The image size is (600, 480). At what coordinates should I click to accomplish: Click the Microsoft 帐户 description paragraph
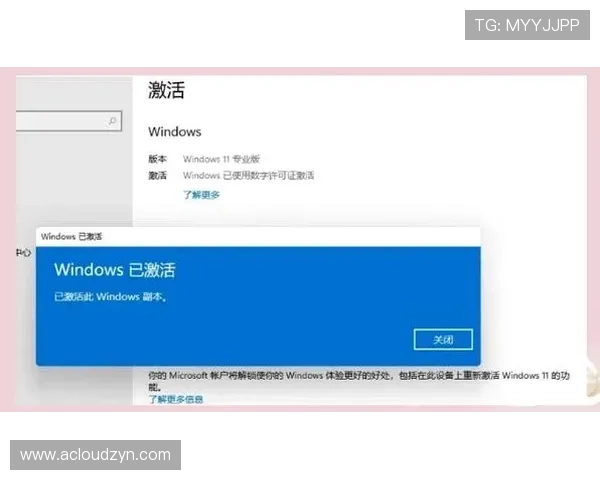tap(359, 381)
